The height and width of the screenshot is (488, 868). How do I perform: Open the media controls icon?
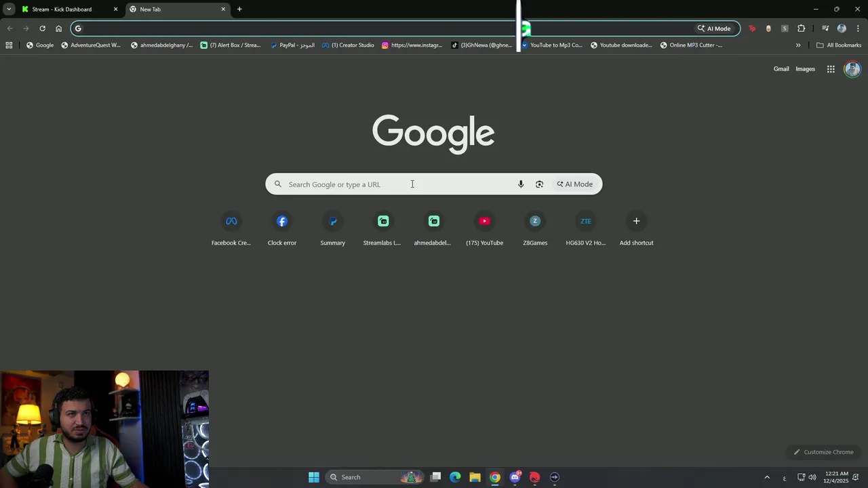[x=825, y=28]
